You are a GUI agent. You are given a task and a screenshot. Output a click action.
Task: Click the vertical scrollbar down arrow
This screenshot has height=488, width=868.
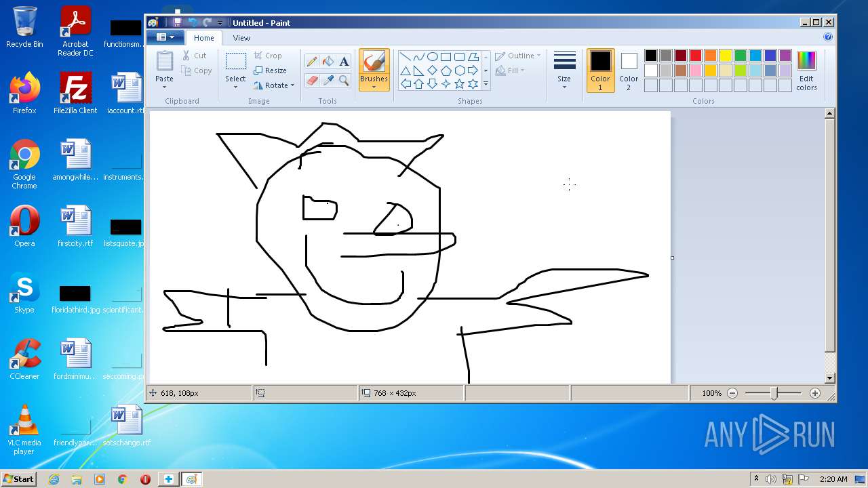click(829, 378)
